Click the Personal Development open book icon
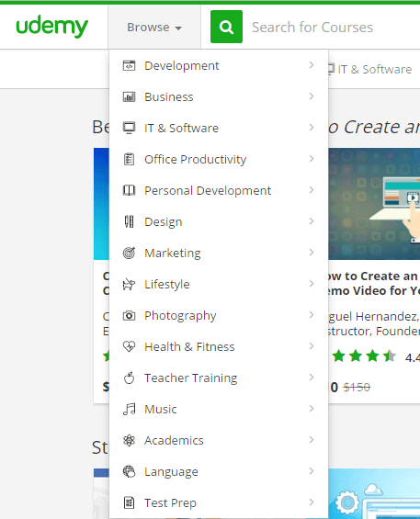Image resolution: width=420 pixels, height=519 pixels. click(x=130, y=190)
